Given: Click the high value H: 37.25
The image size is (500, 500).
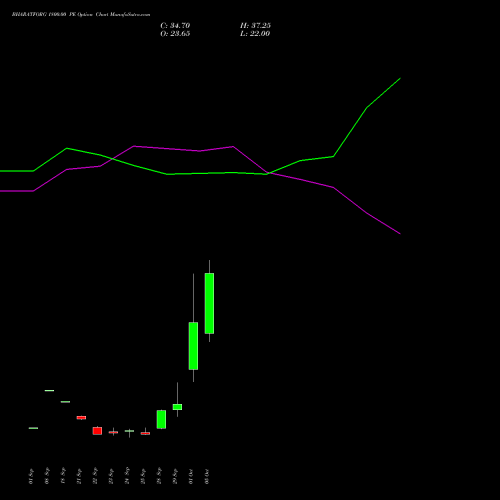Looking at the screenshot, I should click(x=255, y=26).
